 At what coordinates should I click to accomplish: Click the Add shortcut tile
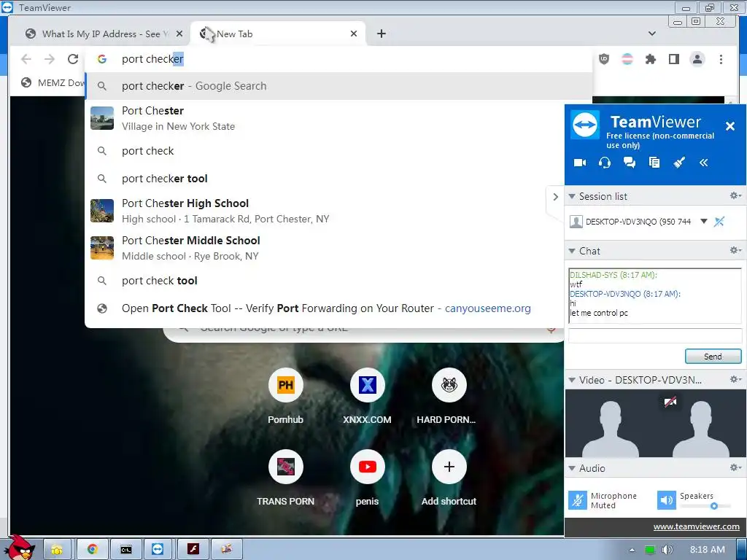(x=449, y=467)
